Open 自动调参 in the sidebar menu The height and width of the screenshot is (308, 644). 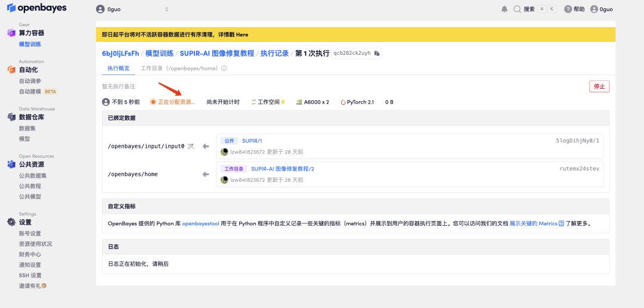pos(30,81)
